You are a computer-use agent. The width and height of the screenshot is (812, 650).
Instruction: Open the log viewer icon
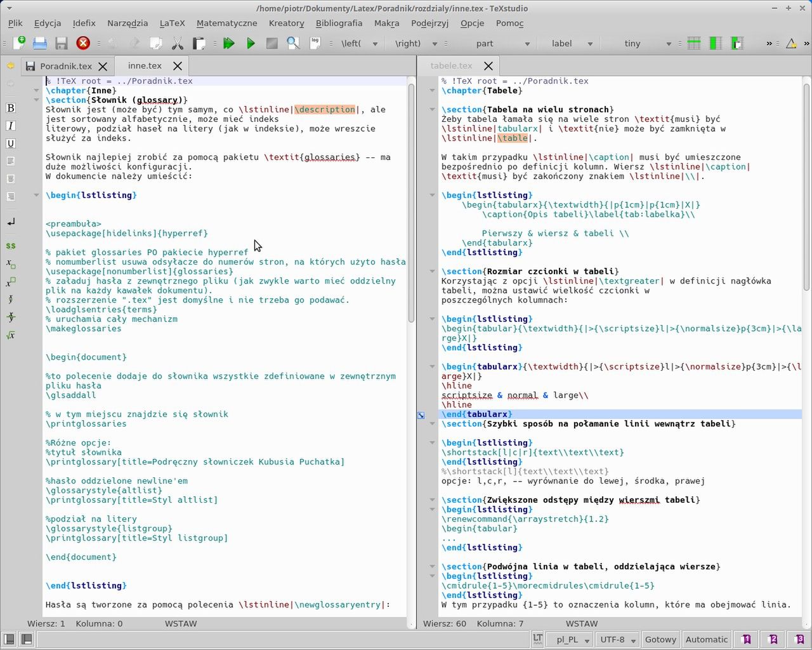point(315,43)
